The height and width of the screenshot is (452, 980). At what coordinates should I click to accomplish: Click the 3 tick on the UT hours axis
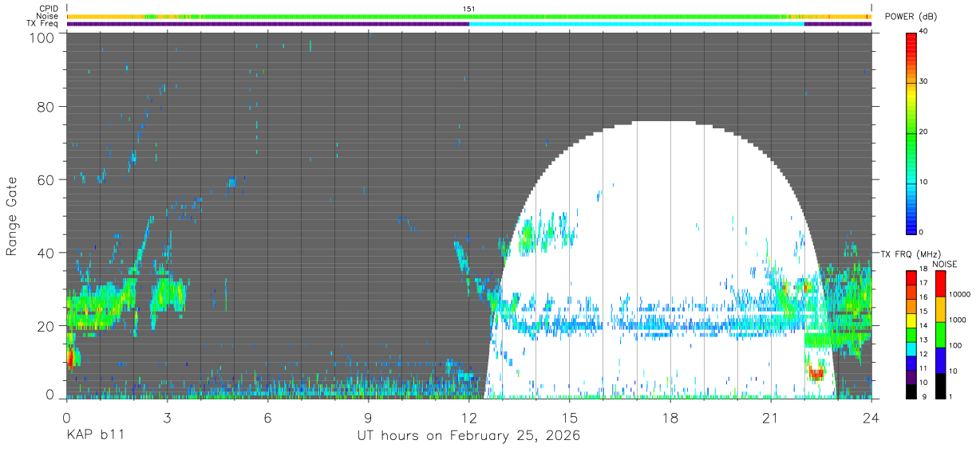pyautogui.click(x=167, y=418)
